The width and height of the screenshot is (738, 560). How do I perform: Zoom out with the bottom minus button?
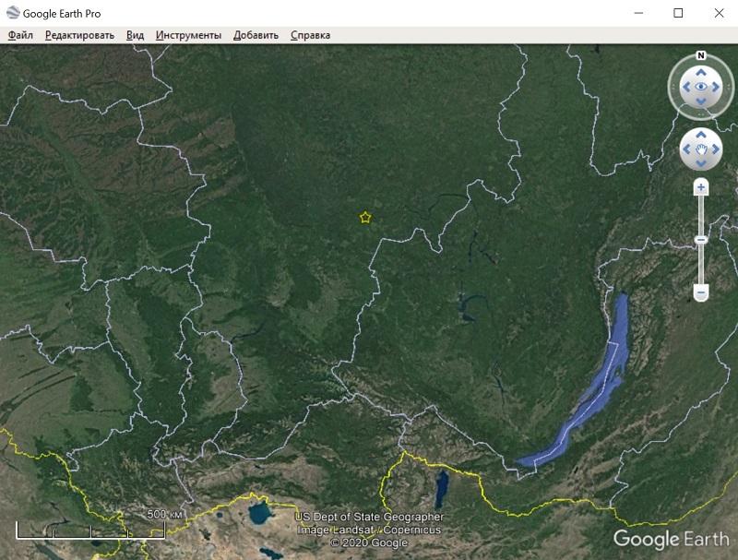(701, 292)
